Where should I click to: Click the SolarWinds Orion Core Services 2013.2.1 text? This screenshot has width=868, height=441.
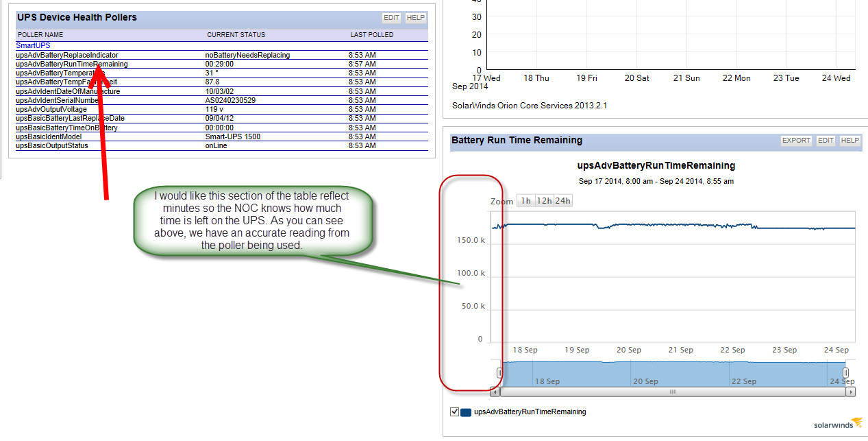530,106
